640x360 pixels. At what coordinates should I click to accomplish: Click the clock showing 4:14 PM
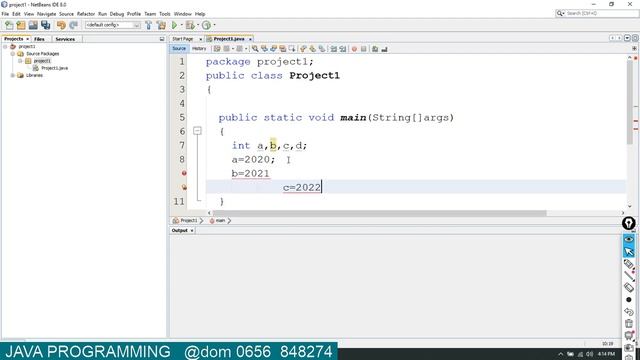pos(607,354)
